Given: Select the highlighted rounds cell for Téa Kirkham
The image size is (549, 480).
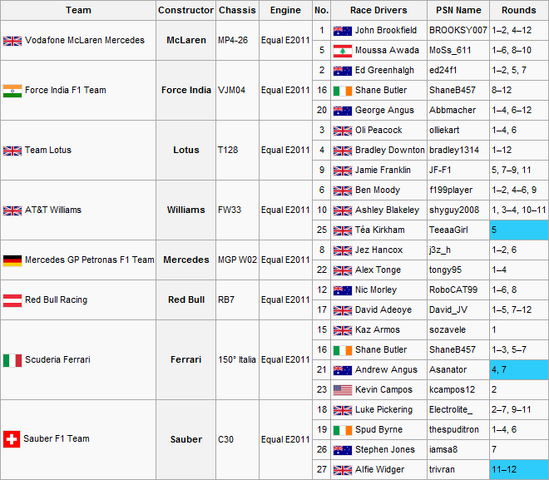Looking at the screenshot, I should coord(519,230).
